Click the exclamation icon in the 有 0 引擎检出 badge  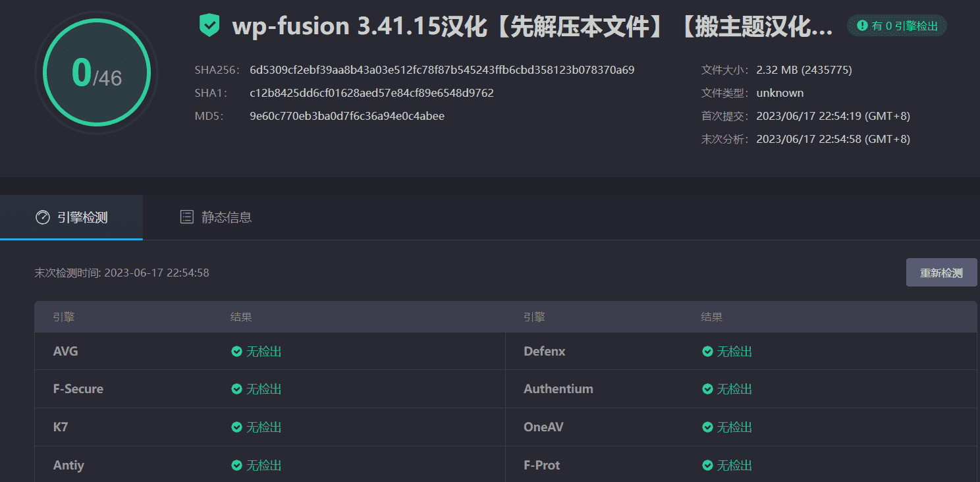(x=862, y=26)
